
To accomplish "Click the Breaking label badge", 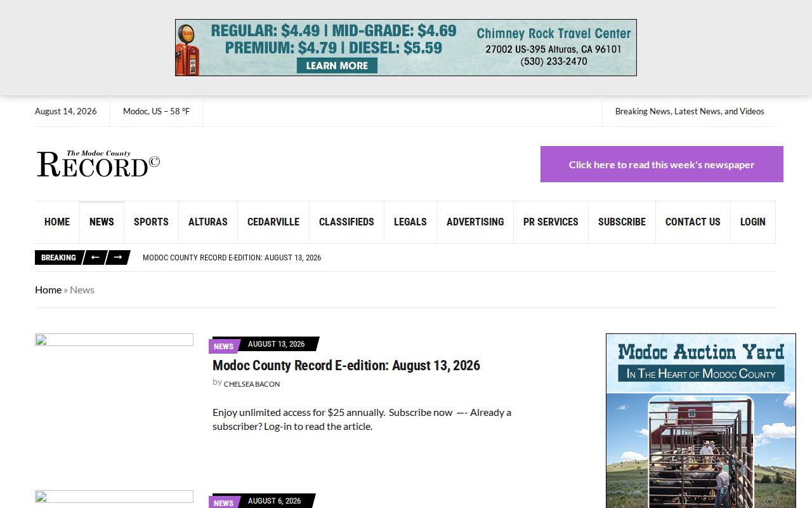I will click(x=58, y=258).
